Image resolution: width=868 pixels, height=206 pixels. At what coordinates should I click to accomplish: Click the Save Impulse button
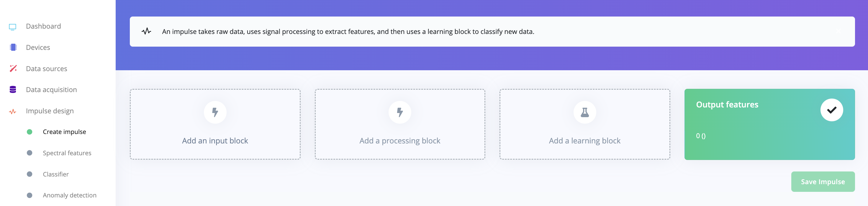tap(823, 182)
